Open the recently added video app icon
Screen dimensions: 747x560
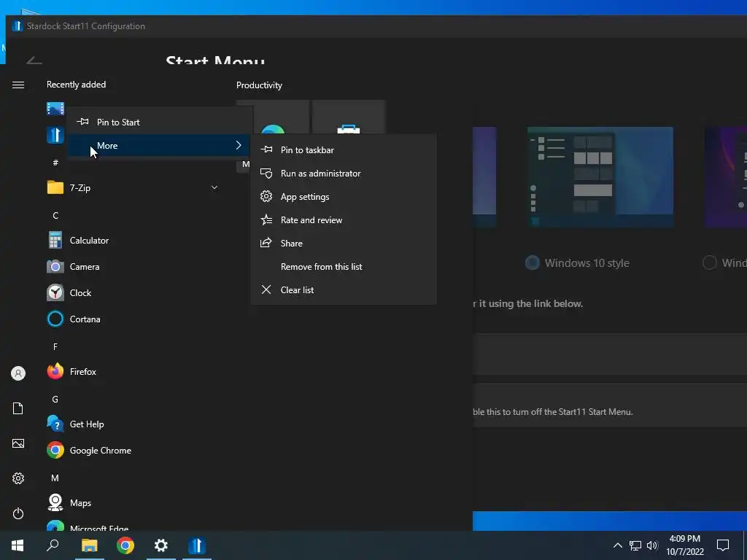coord(55,109)
